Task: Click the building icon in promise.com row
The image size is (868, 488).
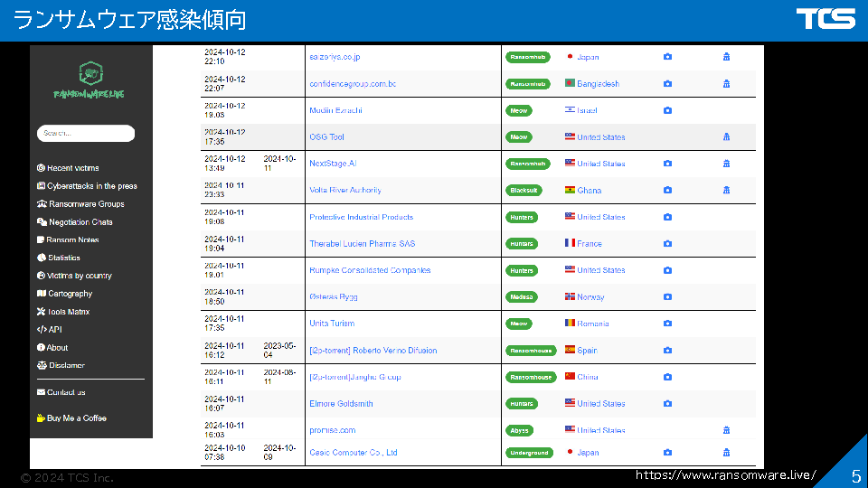Action: click(x=726, y=430)
